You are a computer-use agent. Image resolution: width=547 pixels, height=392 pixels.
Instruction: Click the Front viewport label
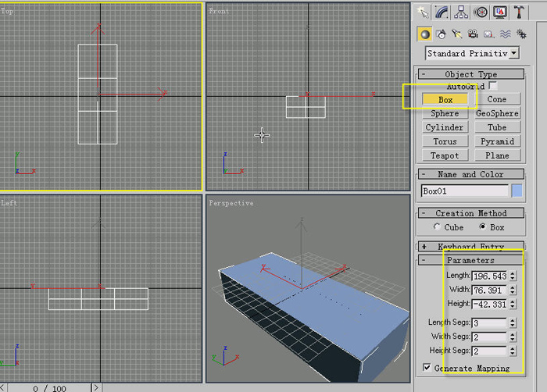click(219, 11)
